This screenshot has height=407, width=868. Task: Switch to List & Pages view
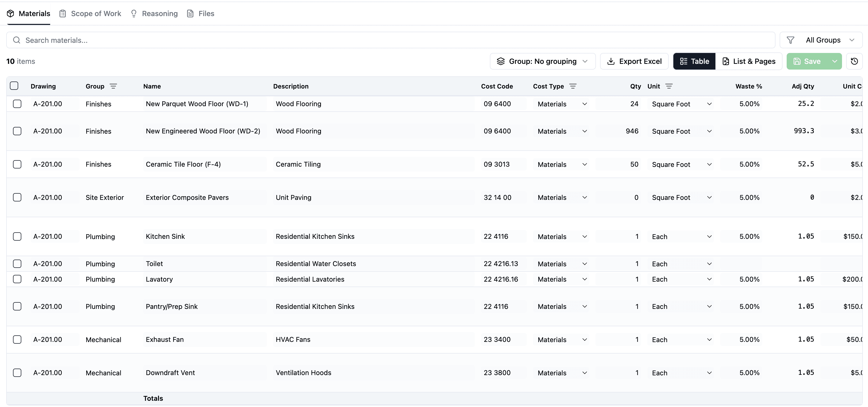pos(749,61)
